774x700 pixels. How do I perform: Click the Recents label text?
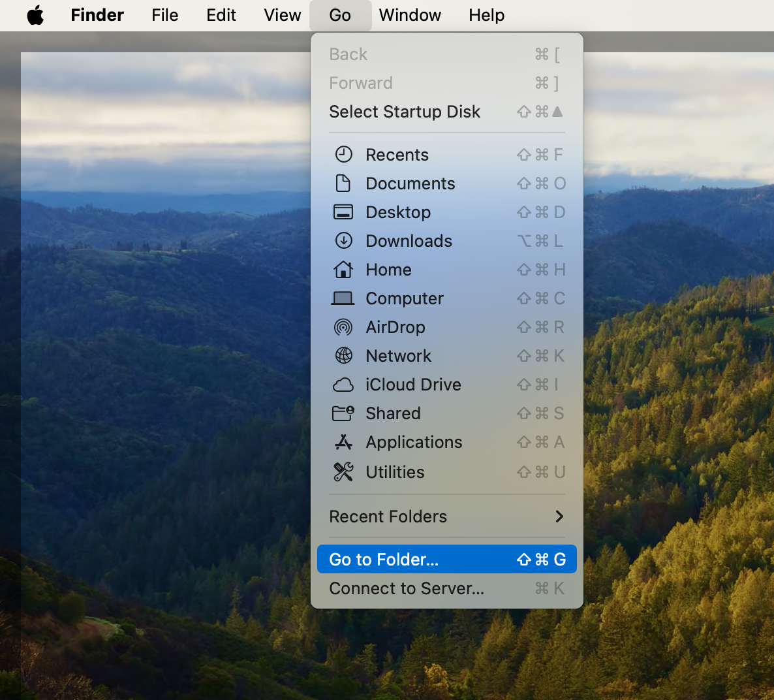(397, 155)
